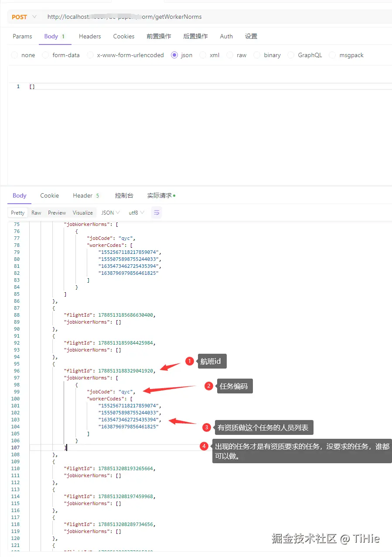Select the binary body type
Viewport: 392px width, 557px height.
(267, 55)
